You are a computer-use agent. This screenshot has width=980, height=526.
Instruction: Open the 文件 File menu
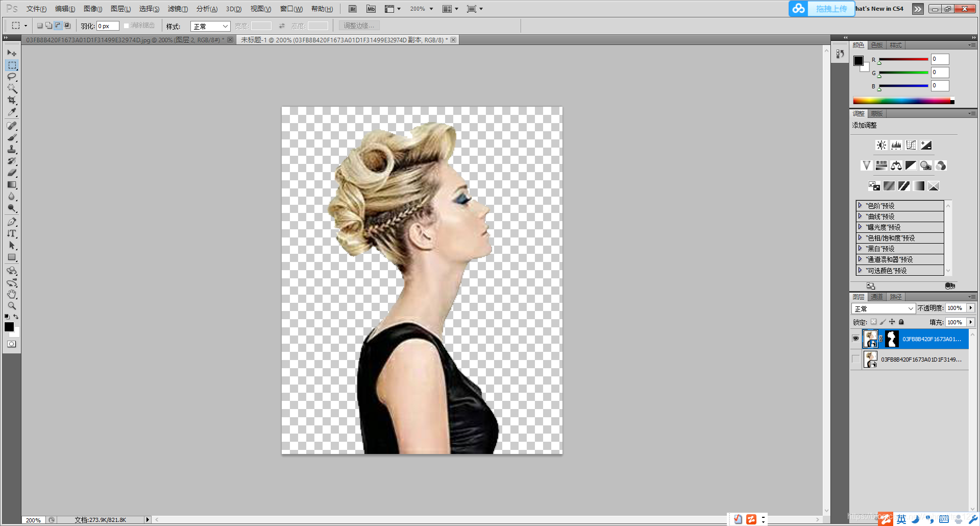36,9
